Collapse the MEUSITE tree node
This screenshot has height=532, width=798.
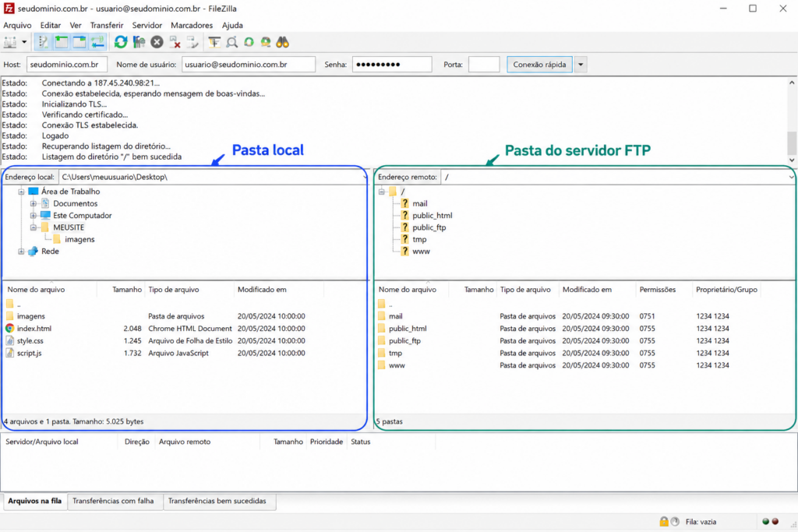coord(33,227)
